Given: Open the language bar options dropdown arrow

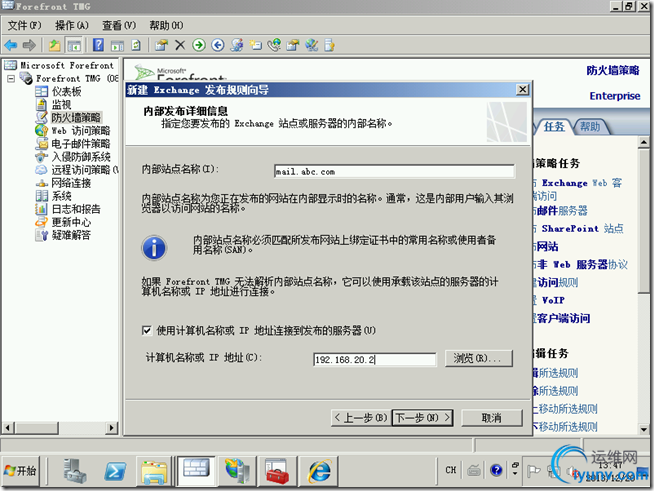Looking at the screenshot, I should point(515,473).
